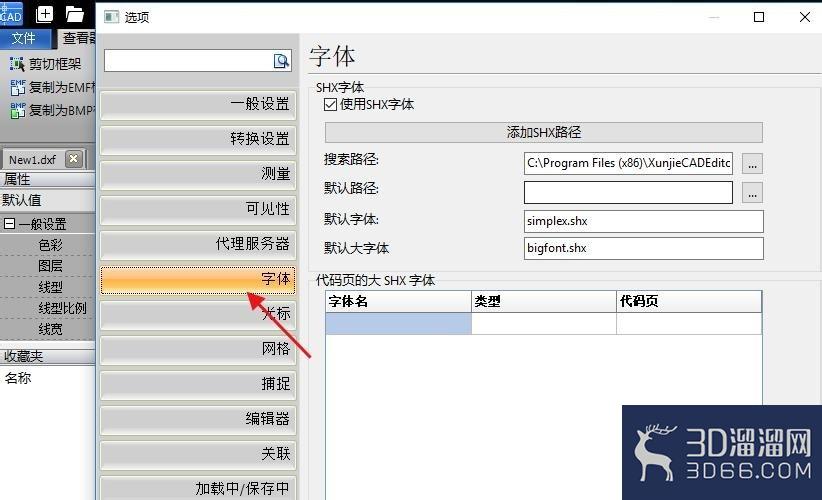Open the 转换设置 options category
822x500 pixels.
click(x=198, y=139)
